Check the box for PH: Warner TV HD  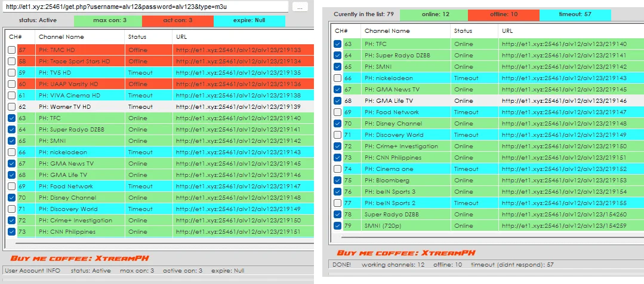pos(12,106)
